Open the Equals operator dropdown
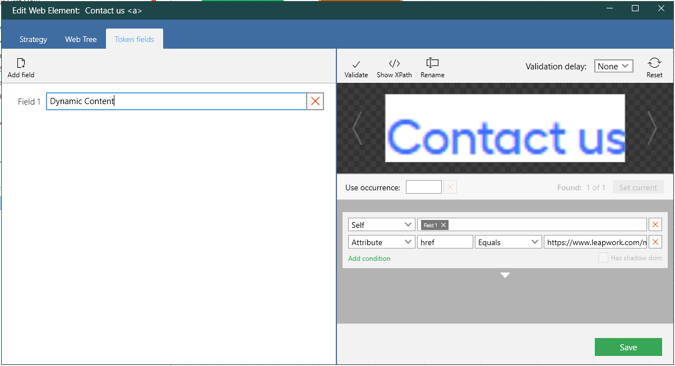The height and width of the screenshot is (366, 675). click(508, 242)
